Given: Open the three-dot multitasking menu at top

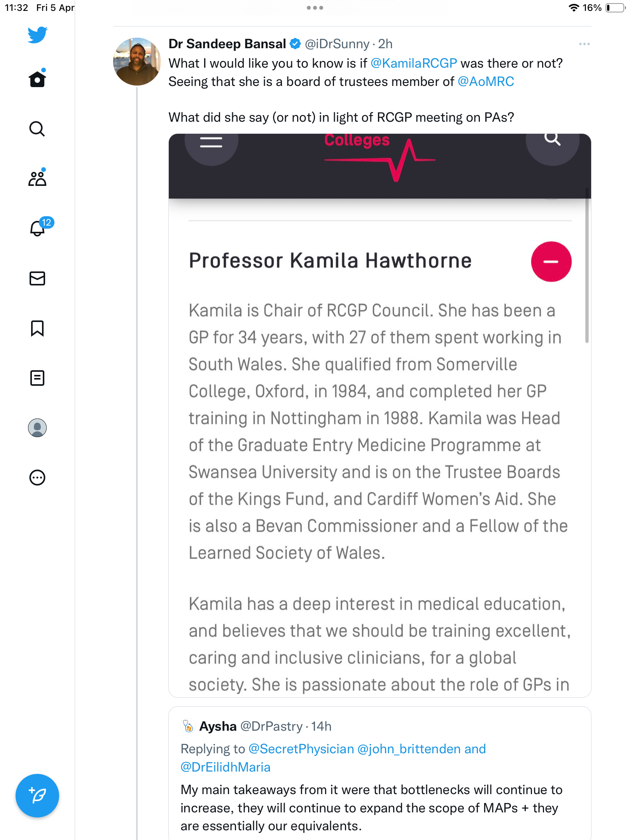Looking at the screenshot, I should [x=315, y=8].
